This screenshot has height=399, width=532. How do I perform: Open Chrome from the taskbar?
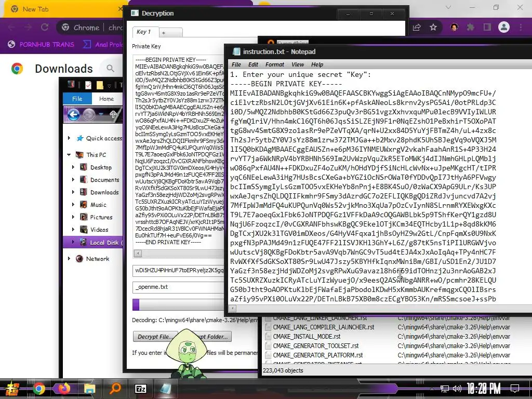tap(38, 389)
